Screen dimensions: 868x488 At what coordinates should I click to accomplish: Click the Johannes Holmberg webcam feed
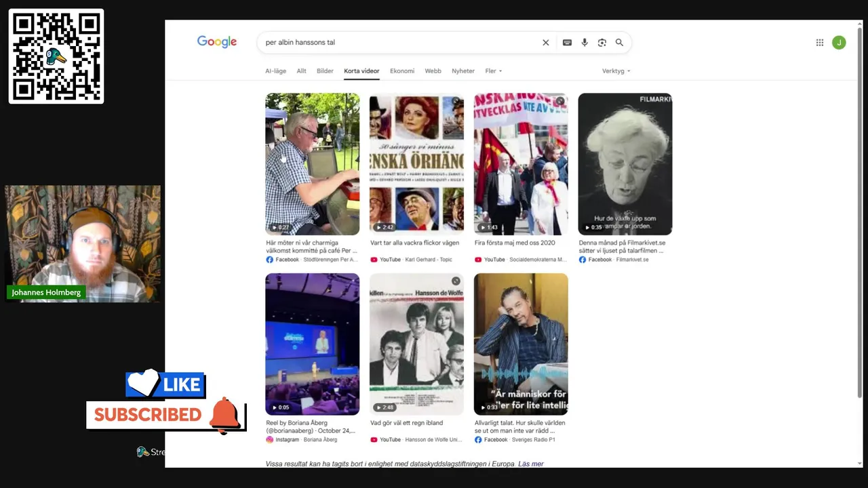(x=83, y=244)
